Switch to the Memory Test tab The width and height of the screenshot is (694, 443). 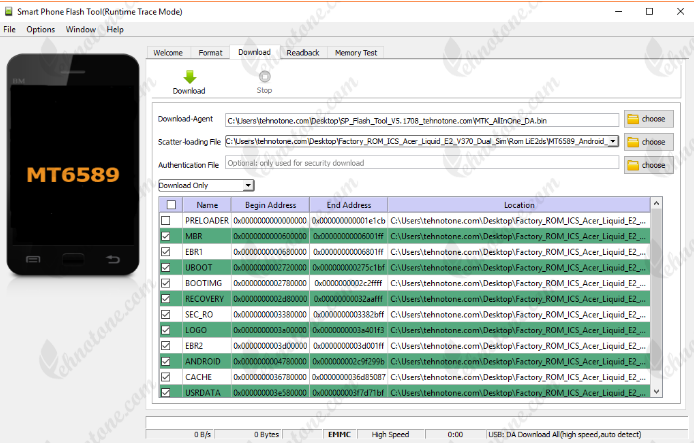click(x=356, y=52)
